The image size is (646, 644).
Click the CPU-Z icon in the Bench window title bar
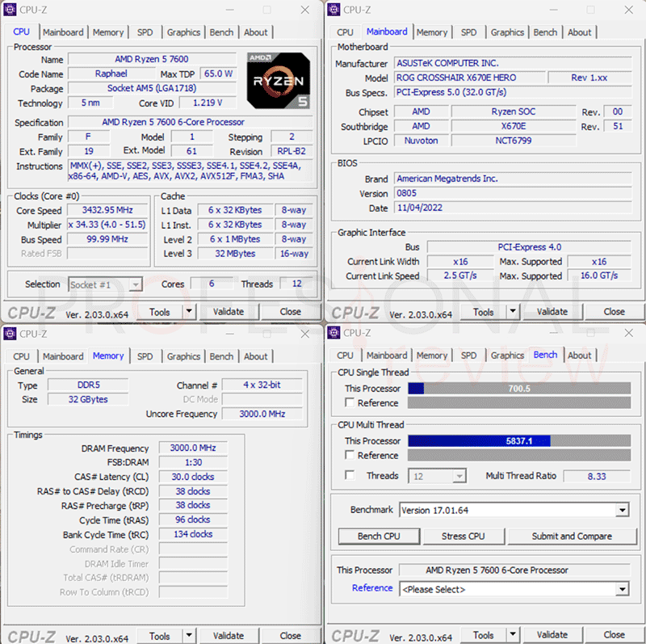click(x=333, y=333)
